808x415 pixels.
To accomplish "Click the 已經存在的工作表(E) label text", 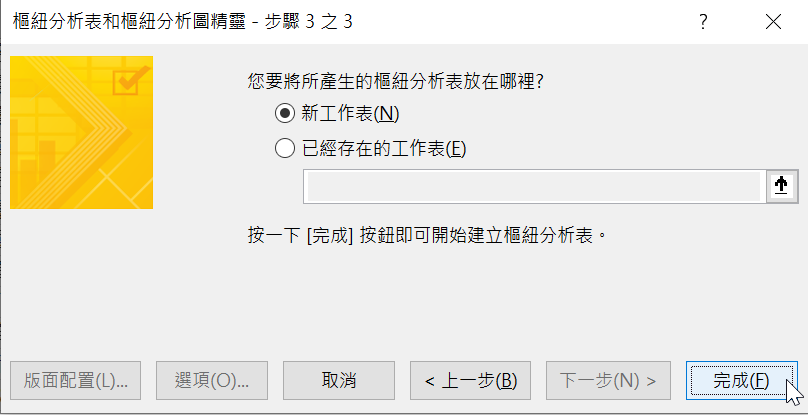I will pyautogui.click(x=384, y=149).
